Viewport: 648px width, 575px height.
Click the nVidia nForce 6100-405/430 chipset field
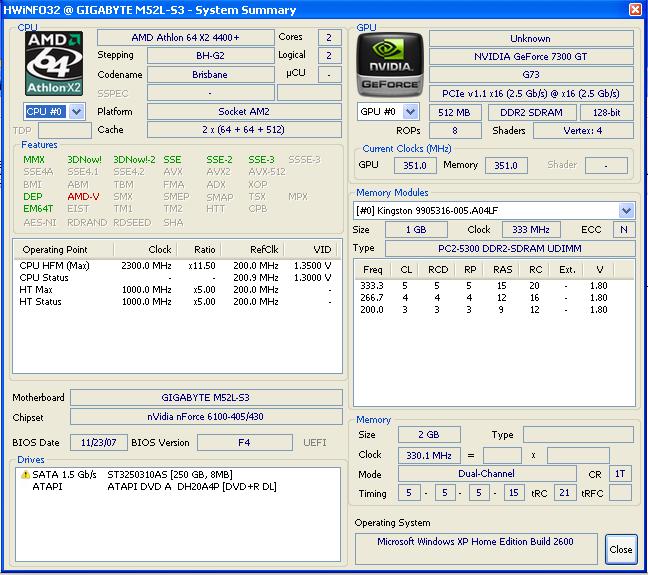tap(206, 417)
